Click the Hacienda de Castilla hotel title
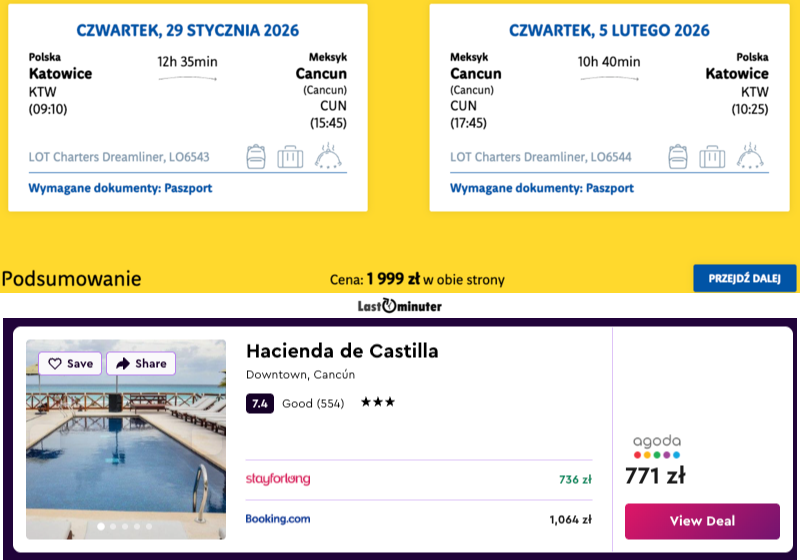The height and width of the screenshot is (560, 800). [x=342, y=351]
